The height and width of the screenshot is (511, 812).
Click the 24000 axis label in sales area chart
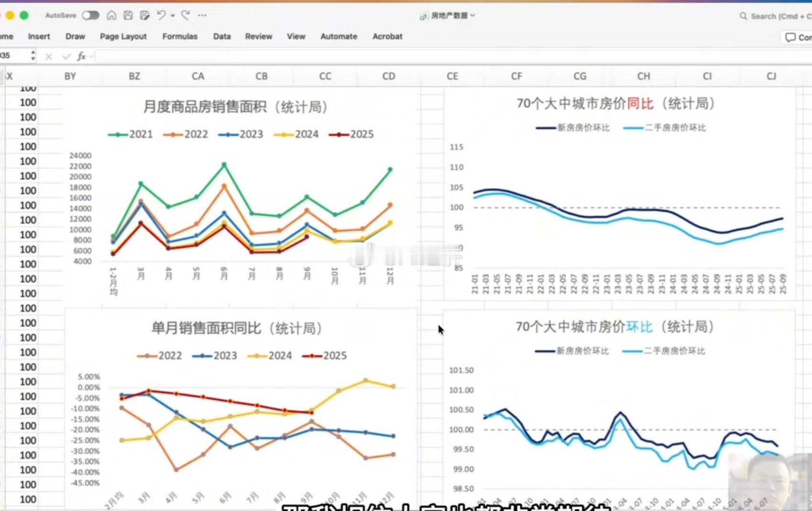pyautogui.click(x=80, y=156)
